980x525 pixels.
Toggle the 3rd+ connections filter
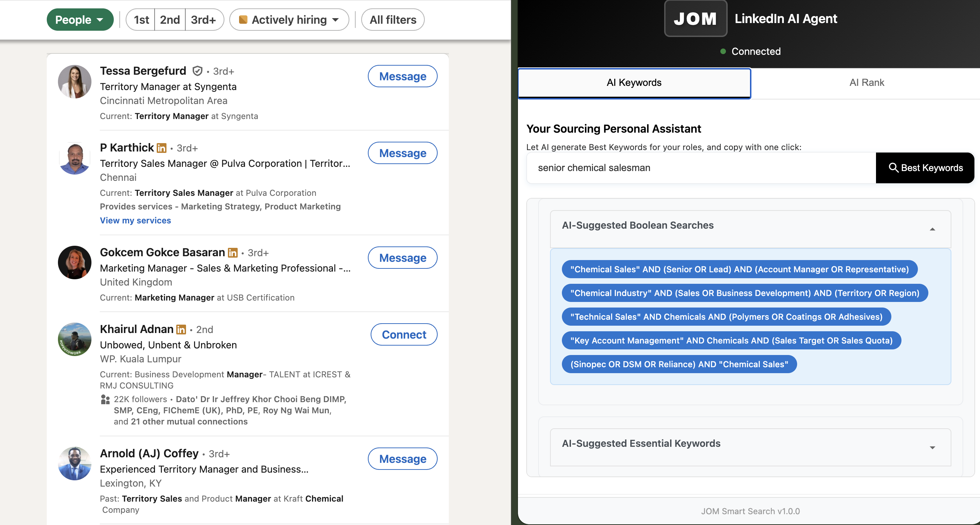[x=203, y=20]
